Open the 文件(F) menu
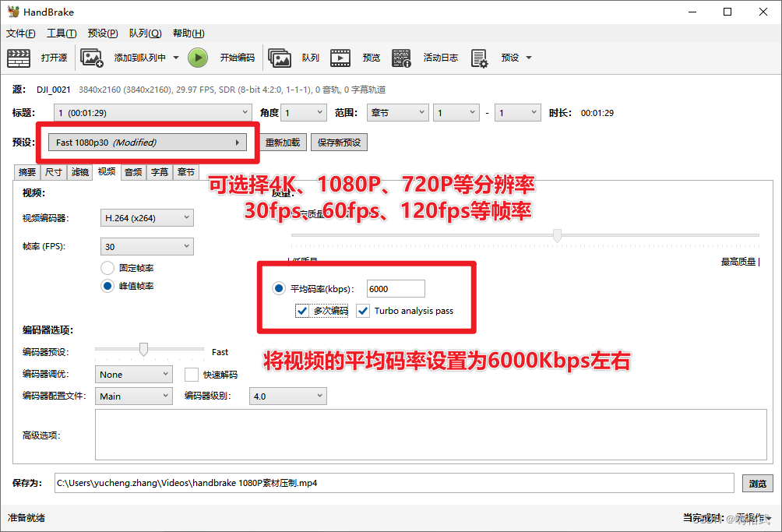782x532 pixels. pos(21,33)
